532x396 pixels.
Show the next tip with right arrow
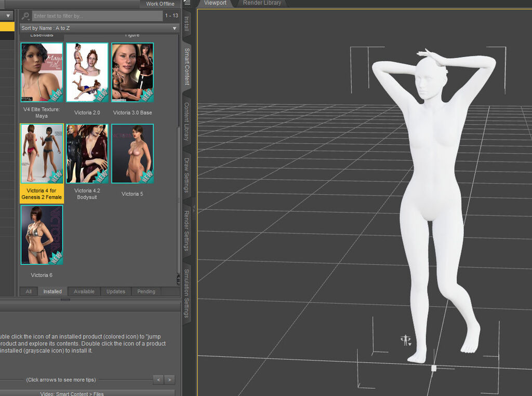[x=170, y=380]
